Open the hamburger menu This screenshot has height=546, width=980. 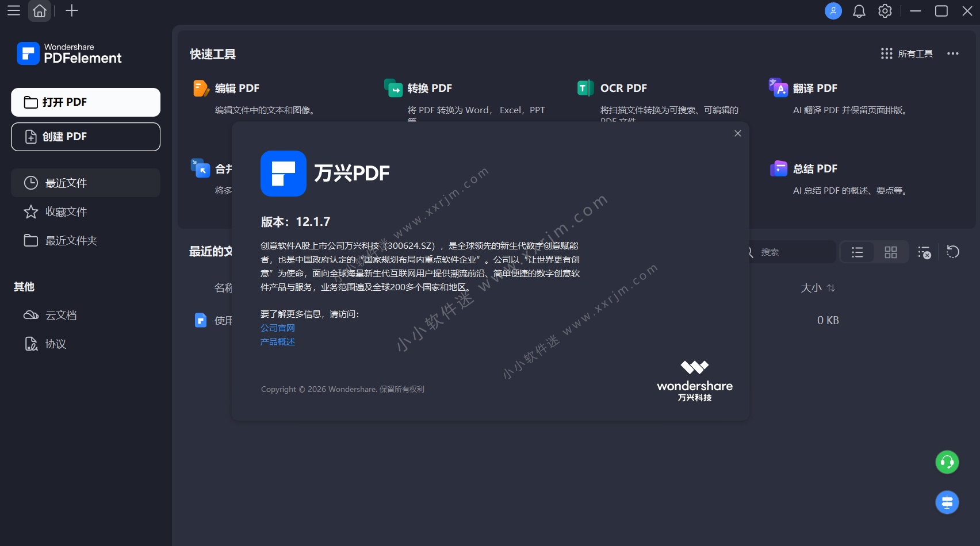coord(13,10)
